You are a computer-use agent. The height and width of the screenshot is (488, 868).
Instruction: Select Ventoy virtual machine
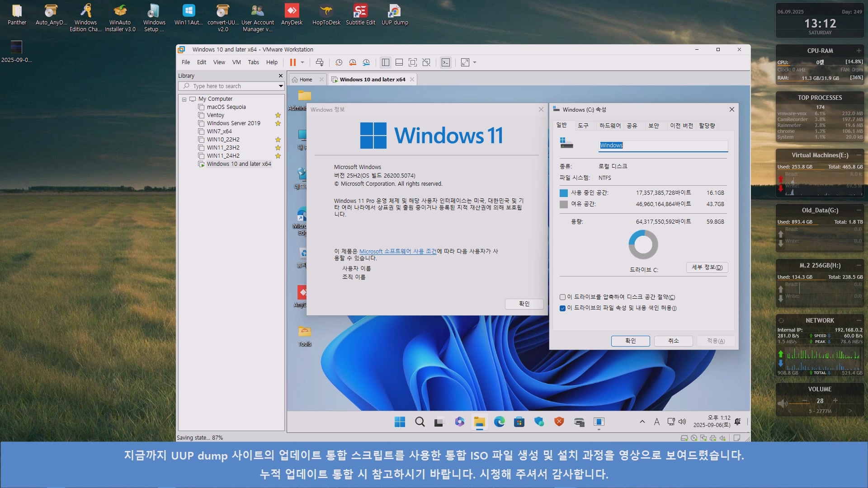click(x=215, y=115)
